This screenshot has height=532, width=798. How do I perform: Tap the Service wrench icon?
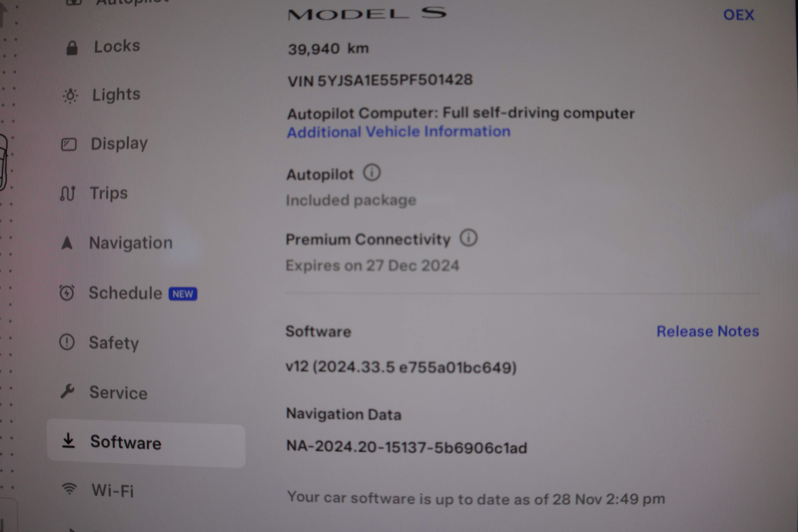click(67, 391)
